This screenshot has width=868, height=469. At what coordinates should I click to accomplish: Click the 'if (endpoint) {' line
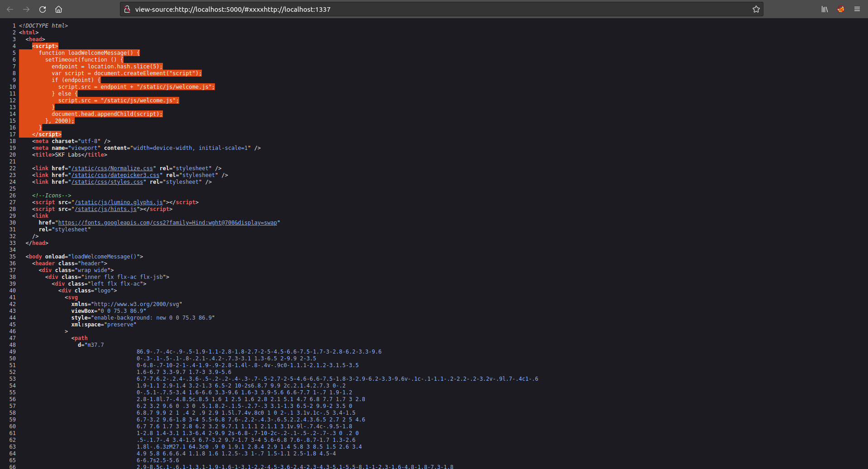(76, 80)
